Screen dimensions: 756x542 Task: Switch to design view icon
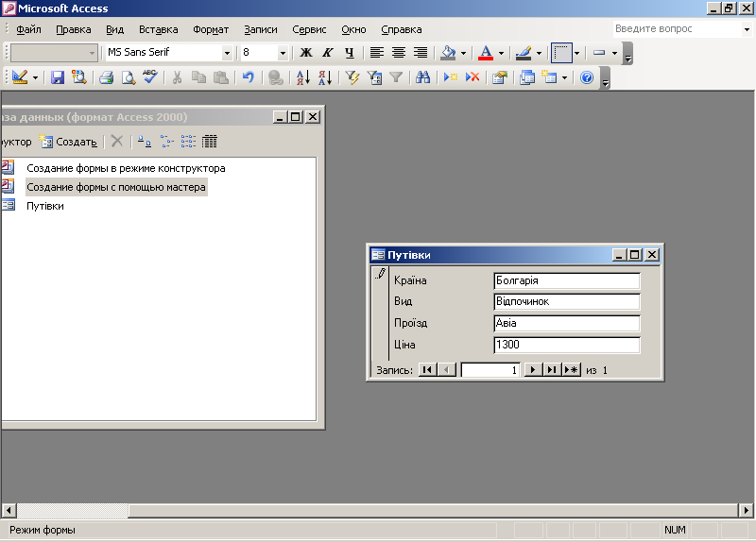[20, 77]
